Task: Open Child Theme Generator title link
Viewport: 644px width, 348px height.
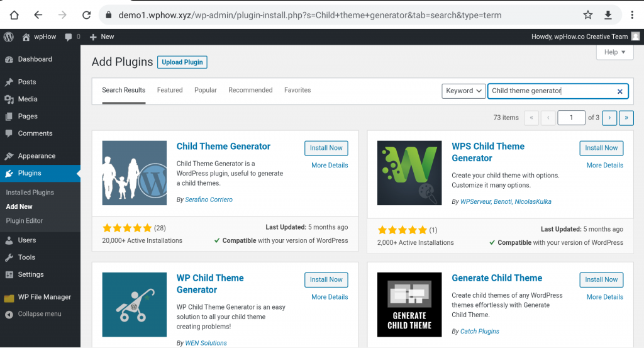Action: coord(223,146)
